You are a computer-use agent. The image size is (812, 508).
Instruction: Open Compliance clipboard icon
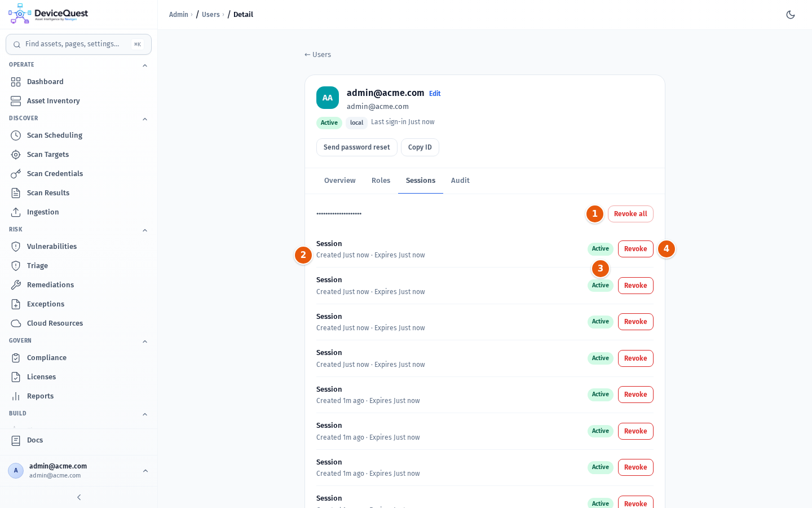[x=16, y=358]
